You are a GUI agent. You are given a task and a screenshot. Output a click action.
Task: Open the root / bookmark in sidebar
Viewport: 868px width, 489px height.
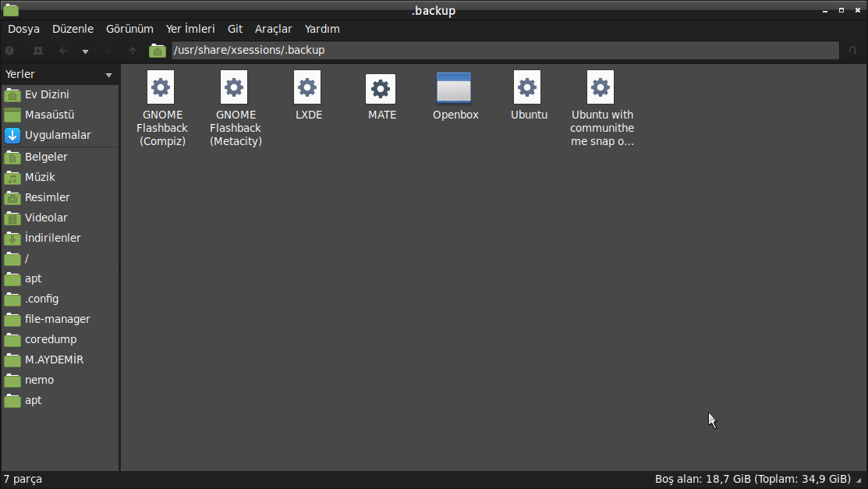[x=60, y=259]
